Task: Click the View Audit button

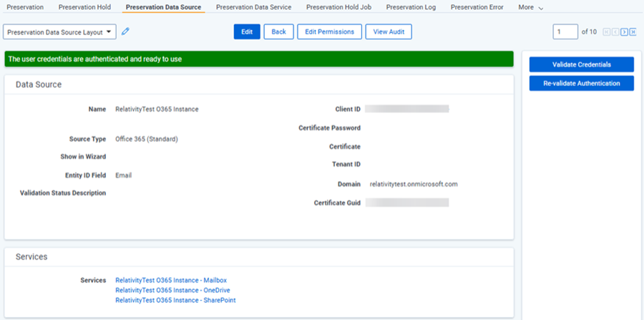Action: [x=389, y=31]
